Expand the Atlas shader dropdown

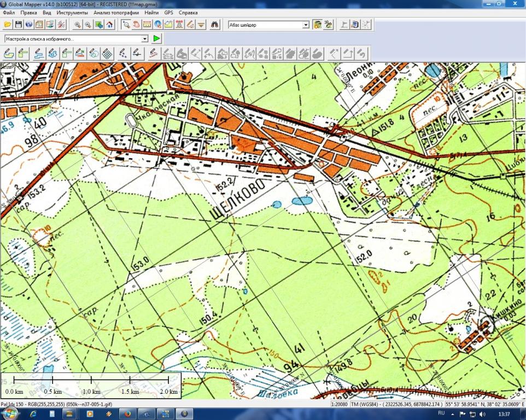306,25
